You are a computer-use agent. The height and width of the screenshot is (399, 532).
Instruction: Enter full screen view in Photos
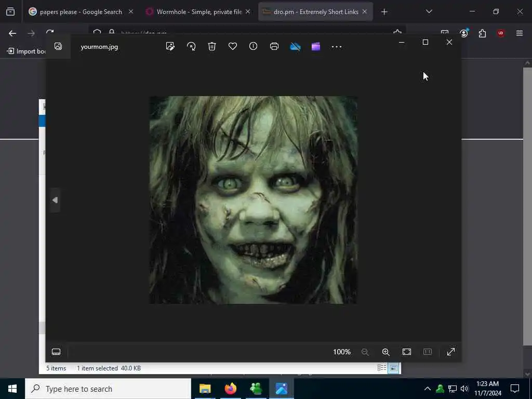point(450,352)
